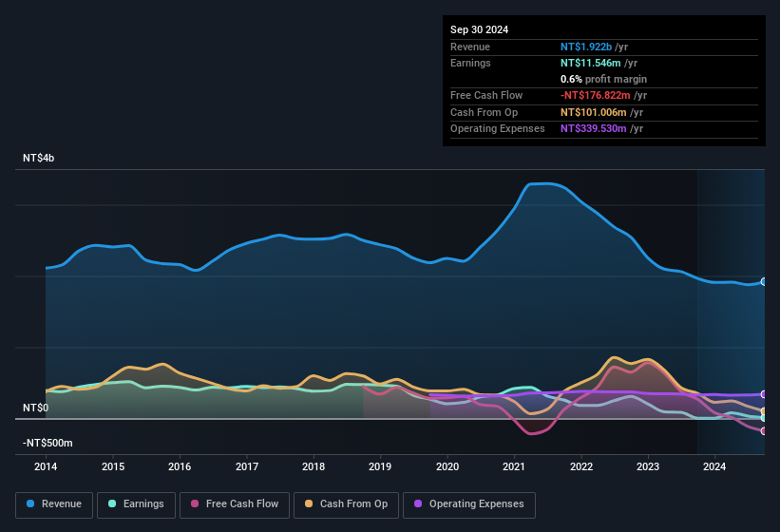Click the Cash From Op orange endpoint marker
Viewport: 780px width, 532px height.
[764, 411]
